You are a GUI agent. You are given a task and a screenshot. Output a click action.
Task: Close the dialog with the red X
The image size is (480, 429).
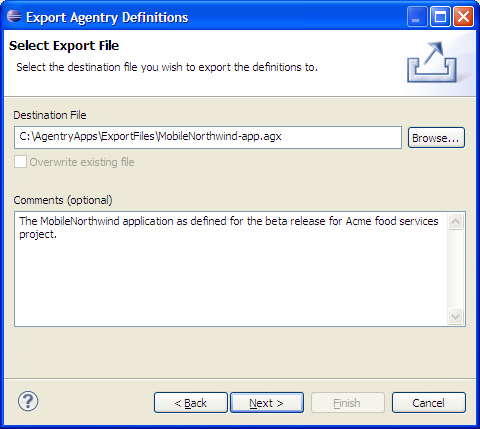(x=463, y=16)
